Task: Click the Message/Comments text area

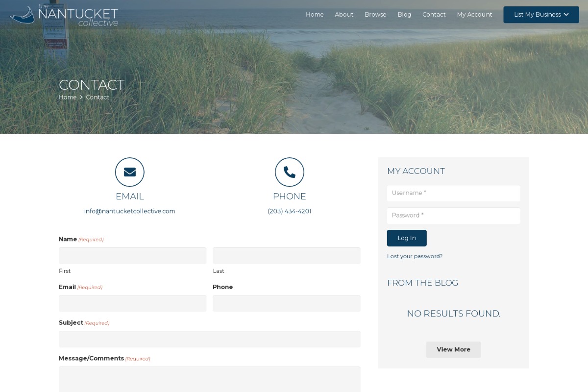Action: coord(210,379)
